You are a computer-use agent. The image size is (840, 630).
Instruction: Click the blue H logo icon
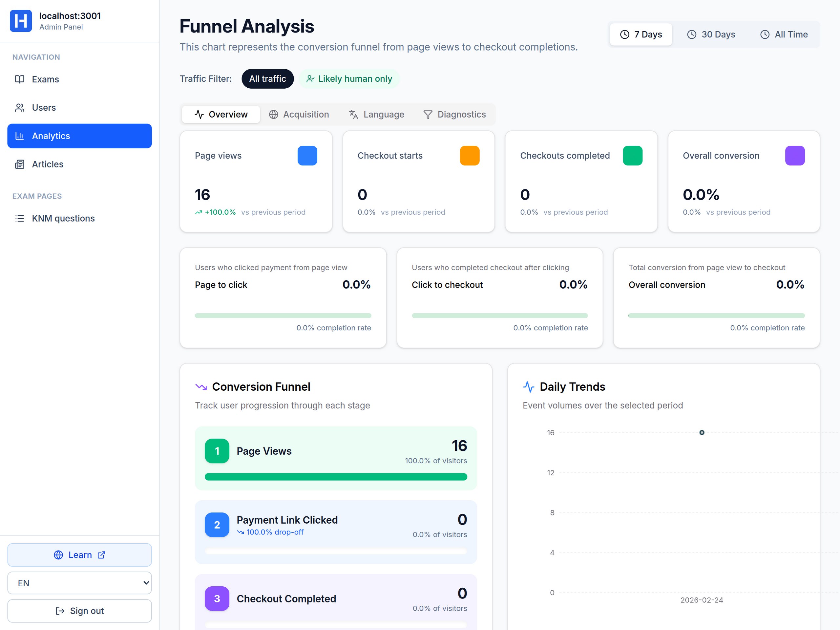pos(20,21)
